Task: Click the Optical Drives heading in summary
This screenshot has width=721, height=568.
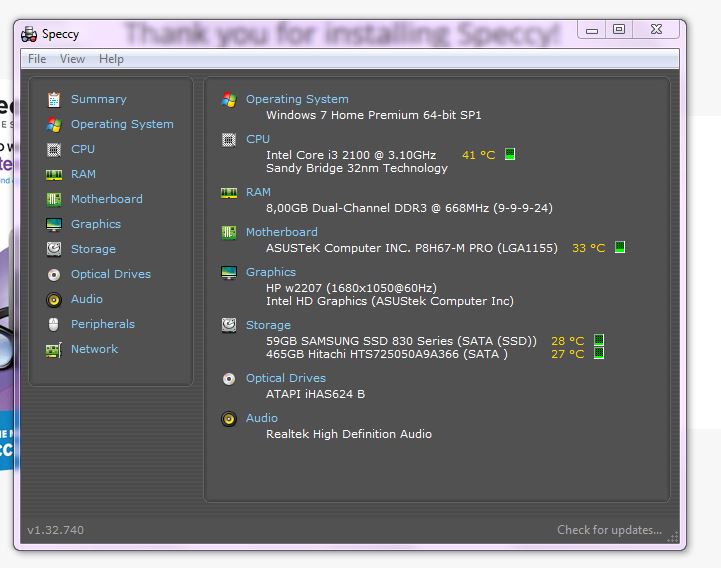Action: pyautogui.click(x=286, y=378)
